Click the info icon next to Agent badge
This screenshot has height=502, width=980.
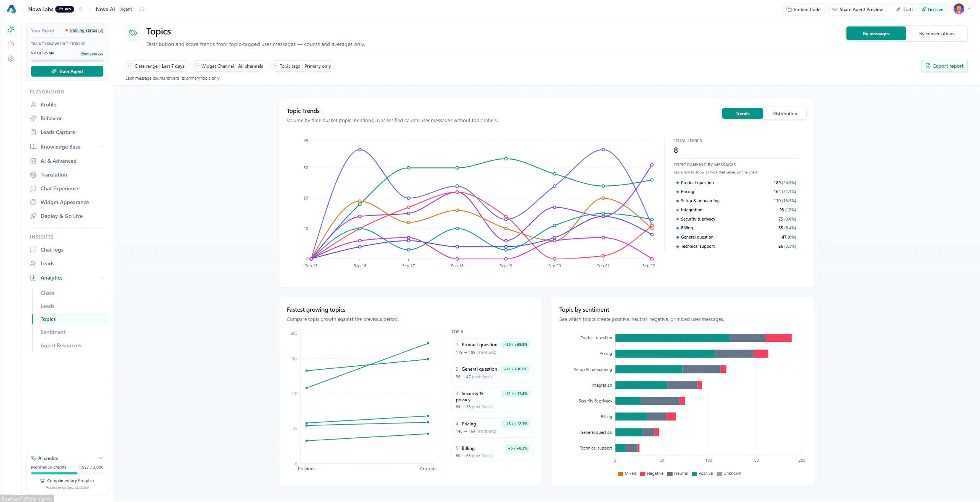[x=142, y=9]
